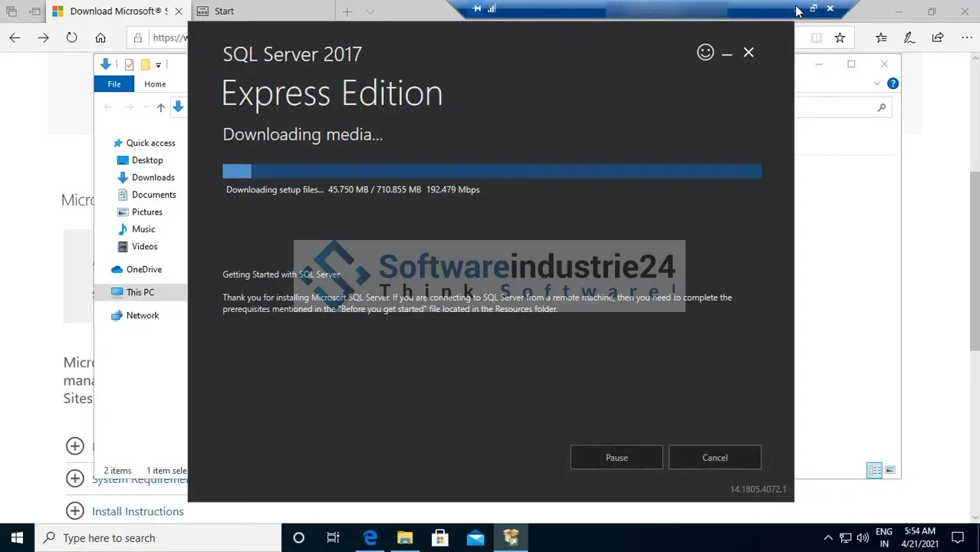Image resolution: width=980 pixels, height=552 pixels.
Task: Select Documents in Explorer navigation pane
Action: [147, 195]
